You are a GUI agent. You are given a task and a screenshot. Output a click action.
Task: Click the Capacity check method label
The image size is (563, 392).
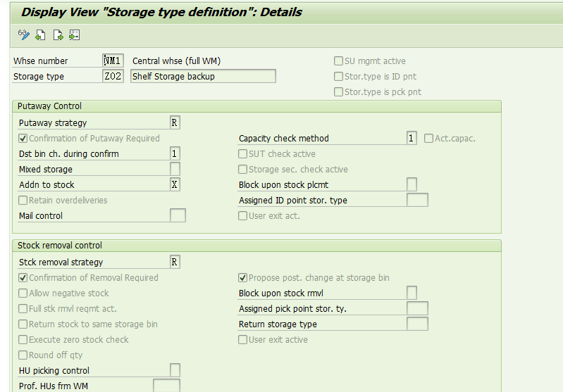tap(284, 139)
